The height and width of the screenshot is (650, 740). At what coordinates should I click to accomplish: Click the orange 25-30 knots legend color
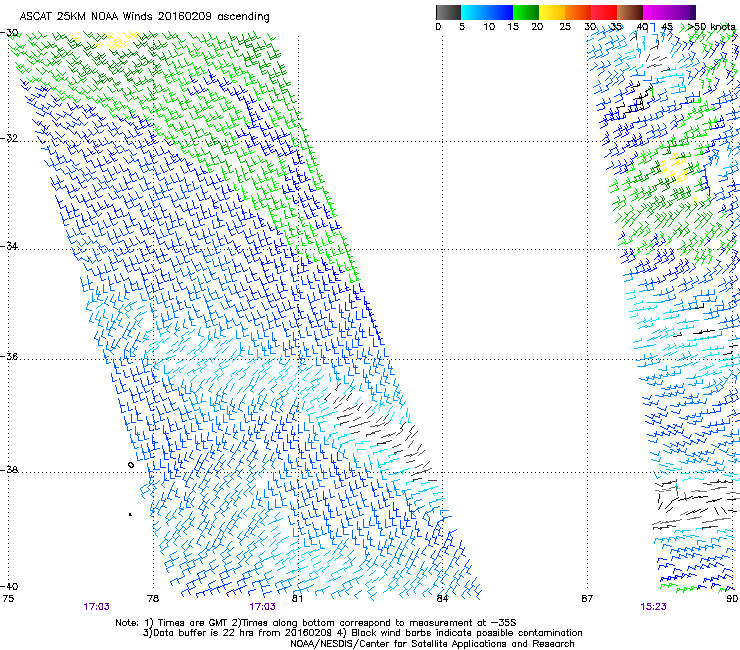click(578, 12)
